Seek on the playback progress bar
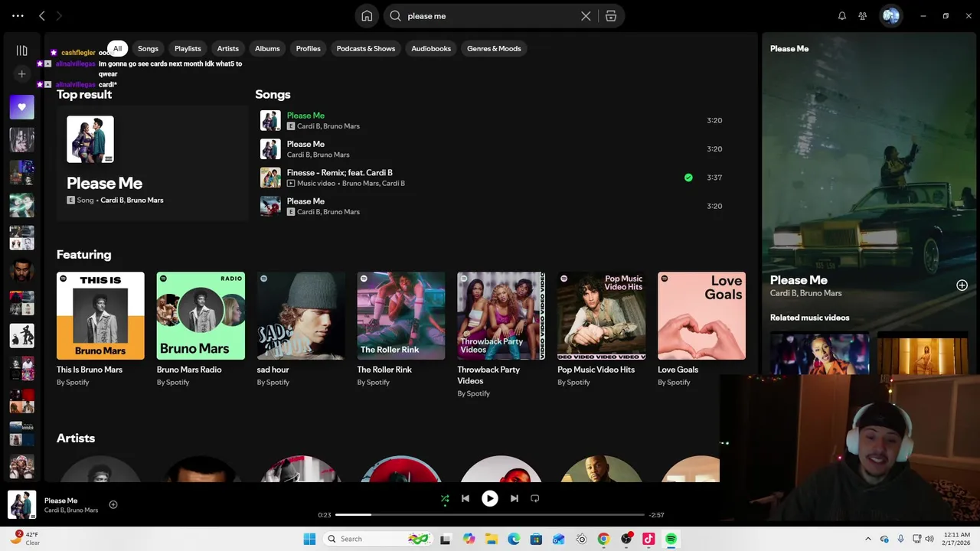Viewport: 980px width, 551px height. pyautogui.click(x=490, y=515)
